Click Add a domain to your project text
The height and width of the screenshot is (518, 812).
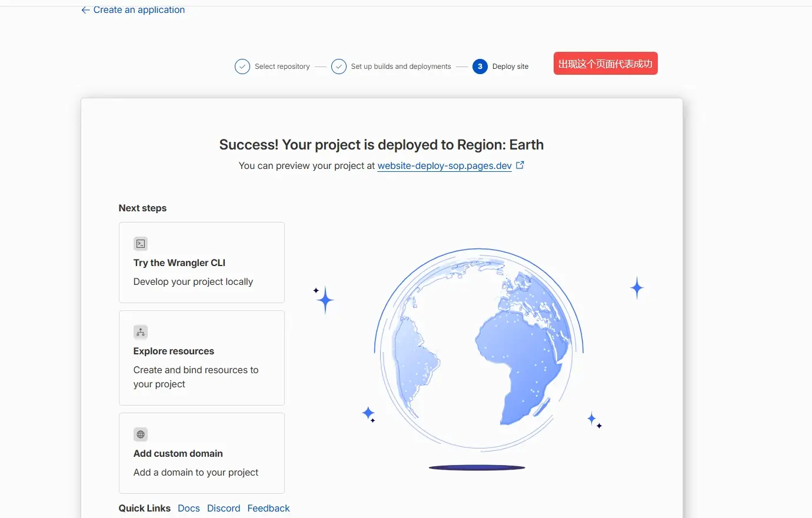tap(196, 473)
